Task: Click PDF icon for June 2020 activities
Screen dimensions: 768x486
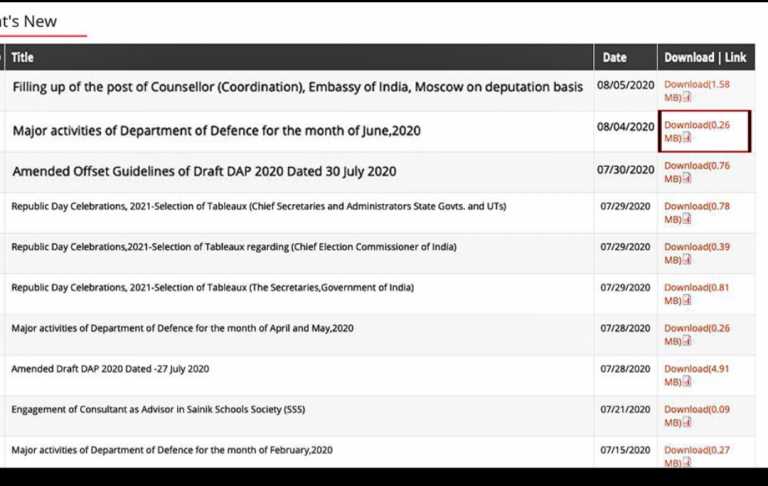Action: tap(687, 138)
